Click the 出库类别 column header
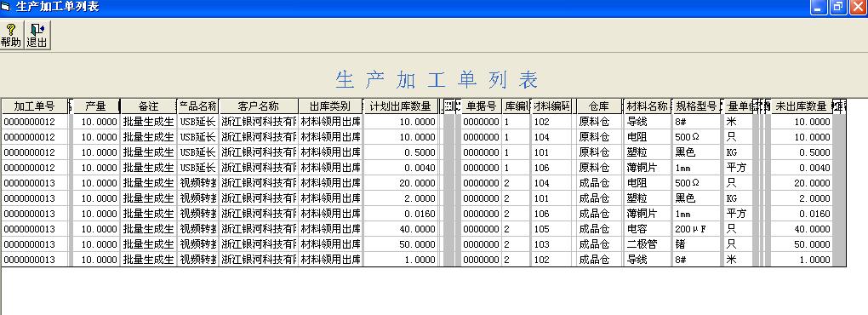Viewport: 868px width, 315px height. coord(330,106)
